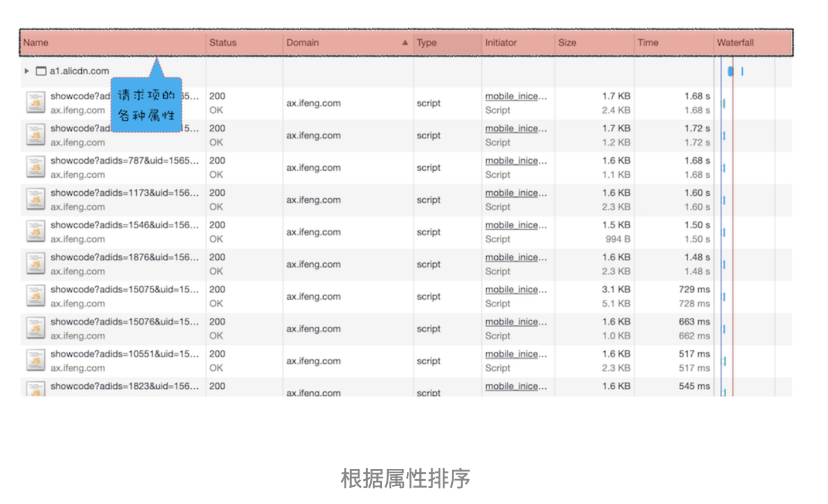This screenshot has height=504, width=828.
Task: Select the request showcode?adids=1823&uid=156…
Action: click(x=125, y=386)
